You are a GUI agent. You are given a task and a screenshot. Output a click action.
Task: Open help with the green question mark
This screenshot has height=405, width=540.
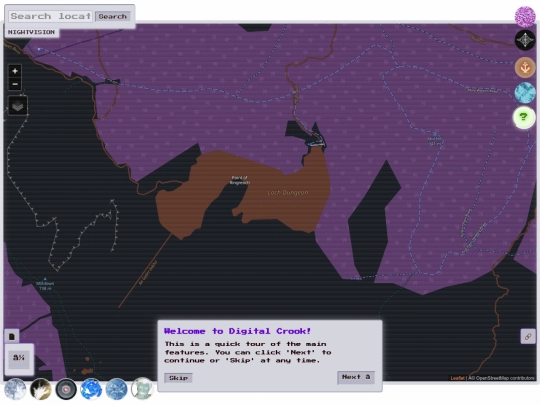(x=524, y=117)
